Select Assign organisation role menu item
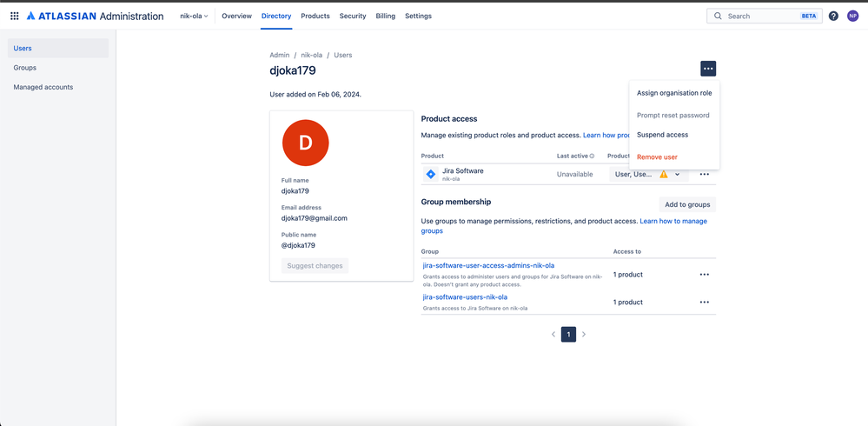The image size is (868, 426). [x=674, y=93]
